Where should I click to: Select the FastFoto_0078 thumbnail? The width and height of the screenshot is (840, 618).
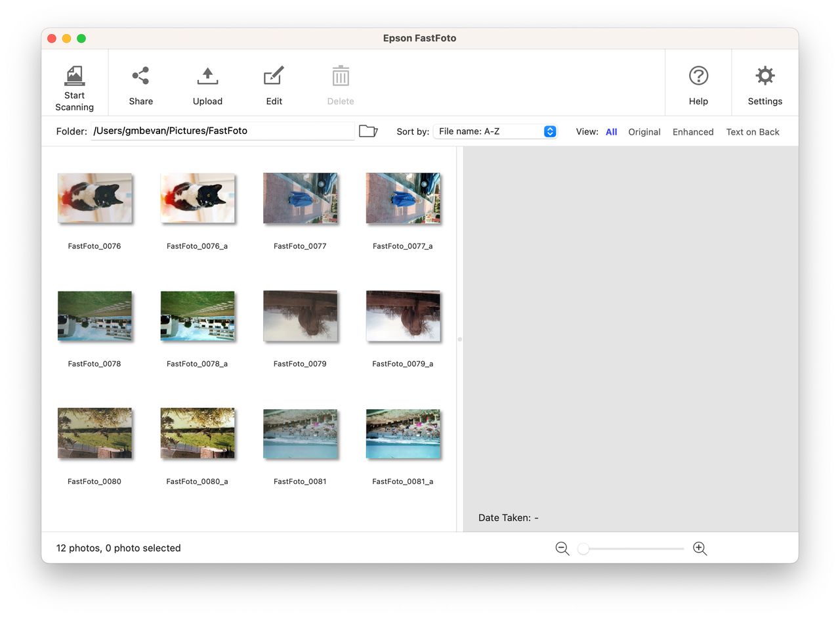(94, 316)
